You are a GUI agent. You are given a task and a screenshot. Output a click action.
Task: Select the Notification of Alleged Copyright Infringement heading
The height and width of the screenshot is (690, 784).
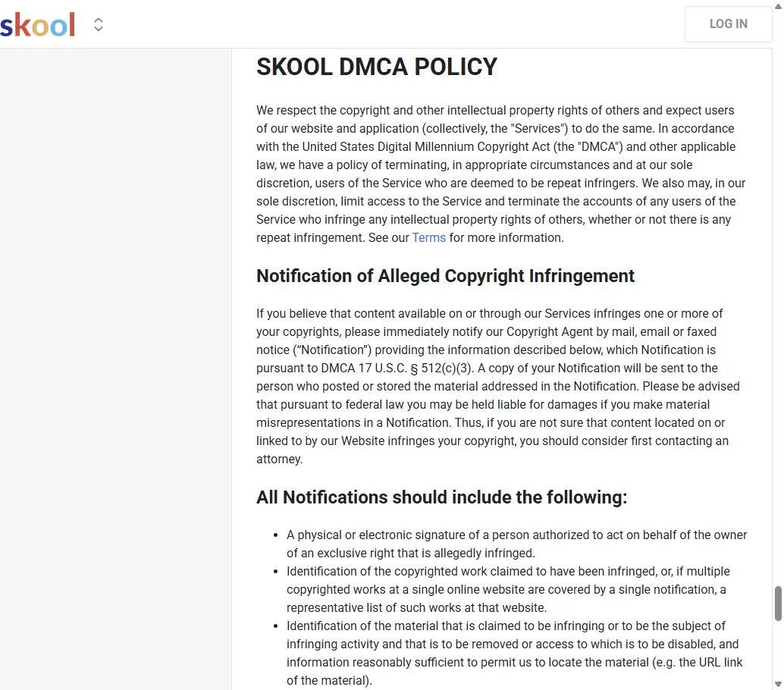445,276
